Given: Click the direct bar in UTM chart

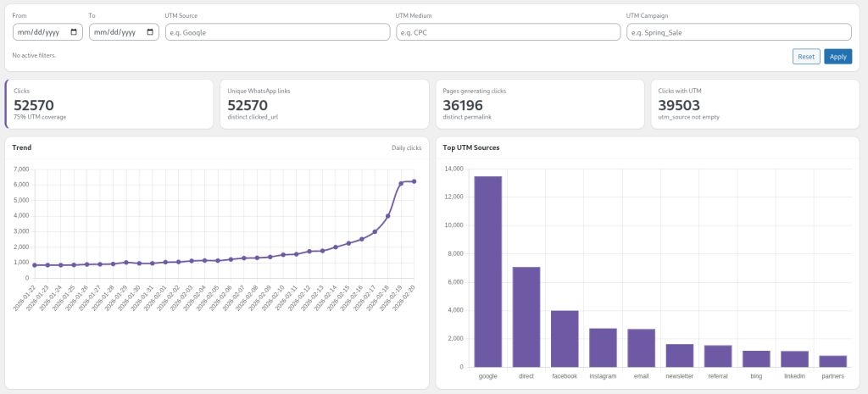Looking at the screenshot, I should 526,316.
